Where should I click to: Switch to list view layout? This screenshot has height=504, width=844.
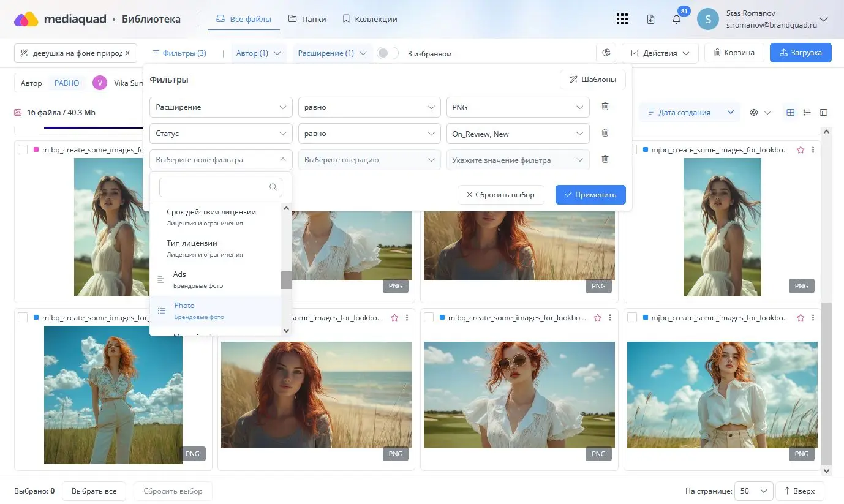point(807,112)
